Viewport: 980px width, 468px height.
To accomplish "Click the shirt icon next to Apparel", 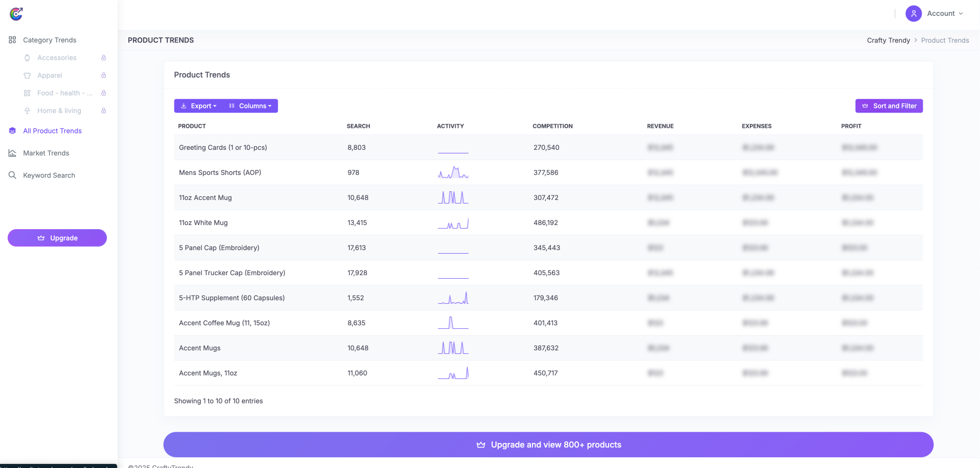I will [27, 75].
